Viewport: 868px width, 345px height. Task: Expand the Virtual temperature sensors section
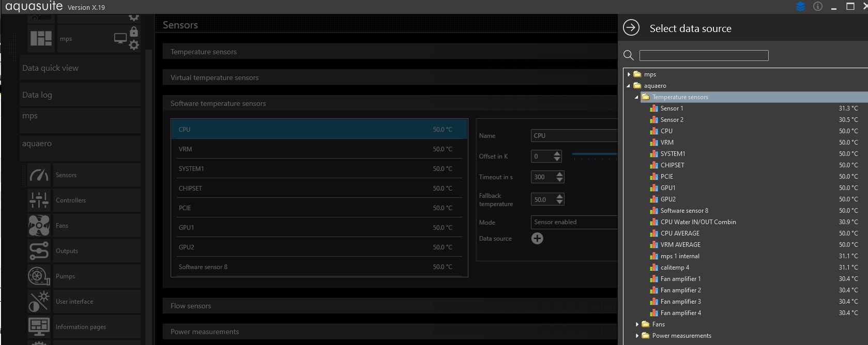(390, 77)
